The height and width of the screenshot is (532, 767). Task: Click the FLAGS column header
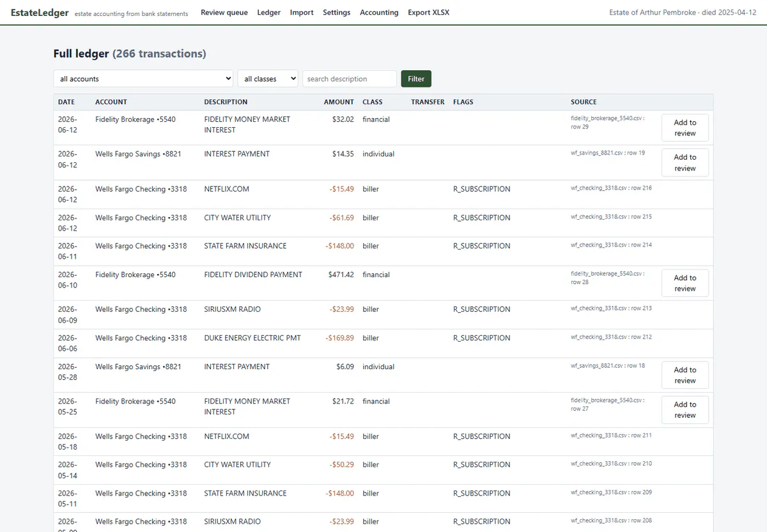coord(463,102)
